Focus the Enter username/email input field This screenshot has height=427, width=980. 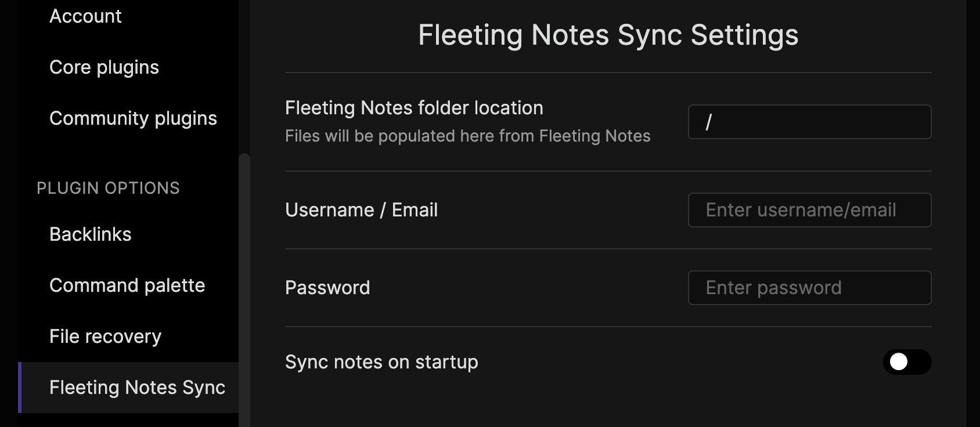pyautogui.click(x=809, y=210)
